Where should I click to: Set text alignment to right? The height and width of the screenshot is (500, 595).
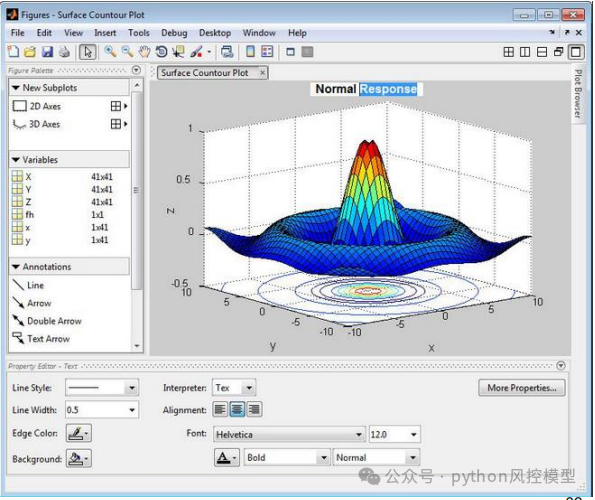254,409
